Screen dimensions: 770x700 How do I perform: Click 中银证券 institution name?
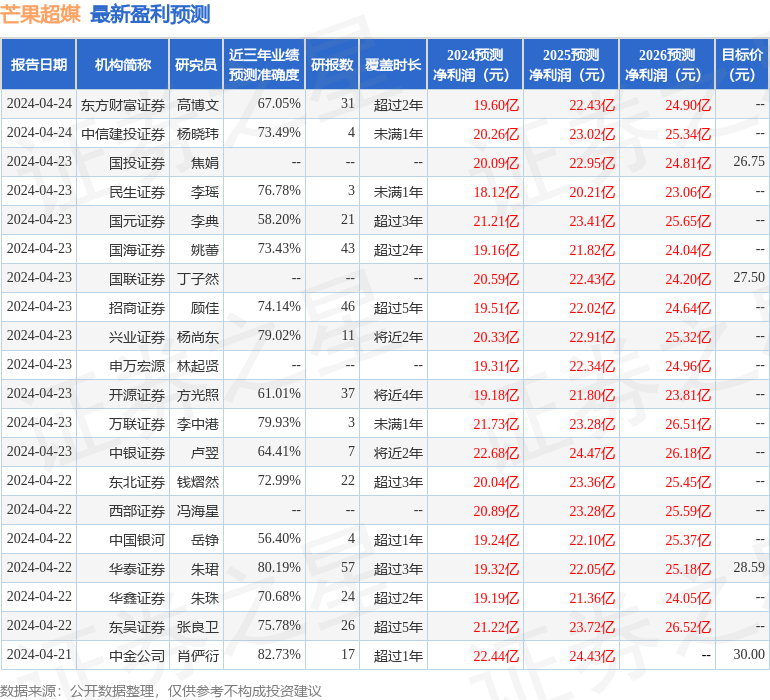click(x=137, y=453)
